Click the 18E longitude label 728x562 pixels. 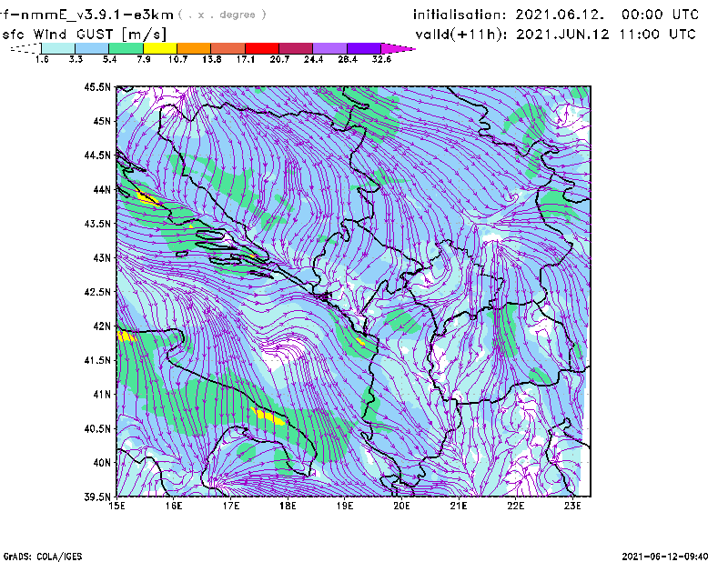(x=288, y=506)
